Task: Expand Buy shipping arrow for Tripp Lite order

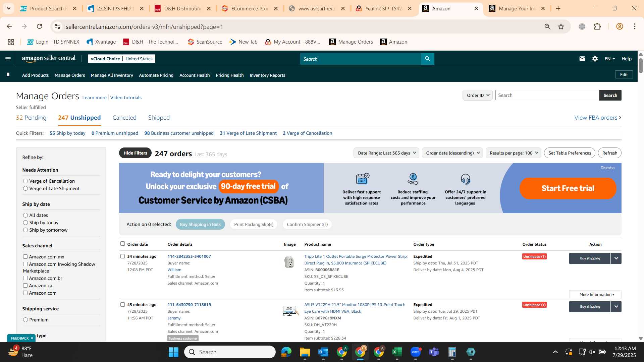Action: coord(616,258)
